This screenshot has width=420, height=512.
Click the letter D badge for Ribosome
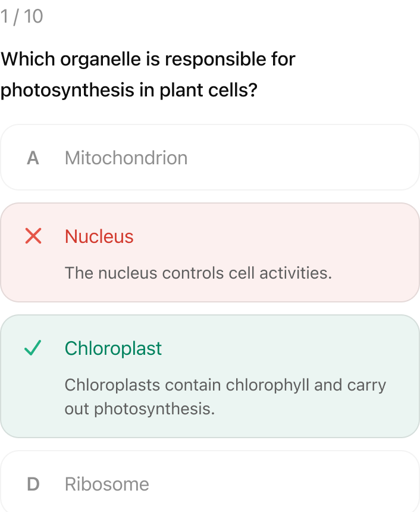click(x=33, y=484)
